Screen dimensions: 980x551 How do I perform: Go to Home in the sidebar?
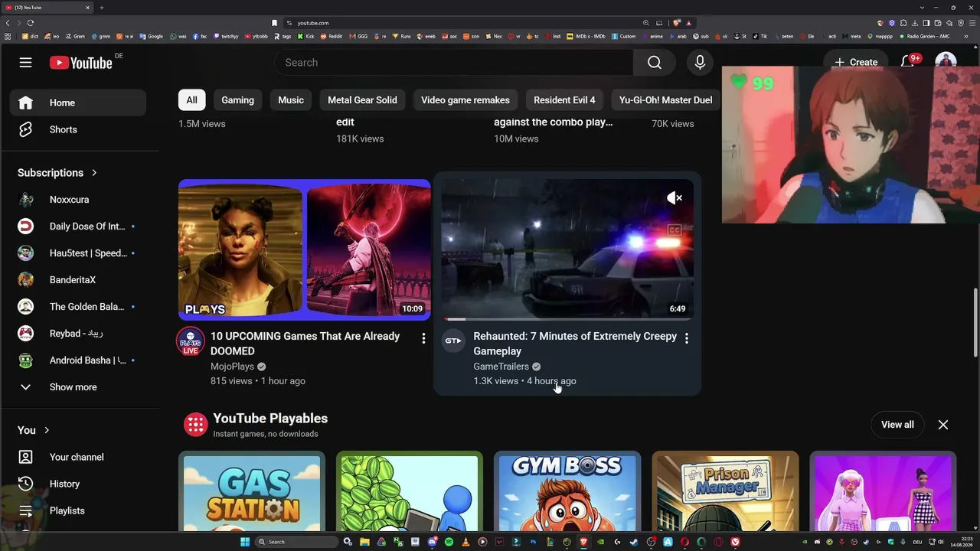78,103
